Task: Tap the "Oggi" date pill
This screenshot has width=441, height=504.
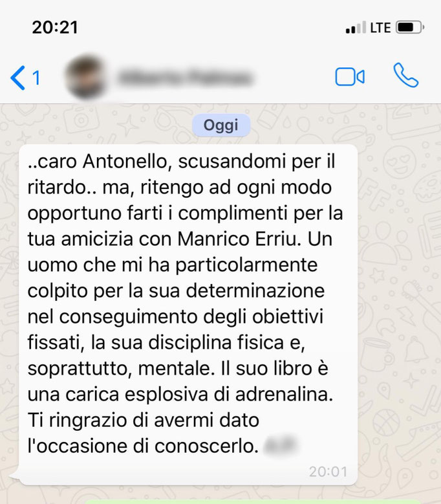Action: click(x=221, y=125)
